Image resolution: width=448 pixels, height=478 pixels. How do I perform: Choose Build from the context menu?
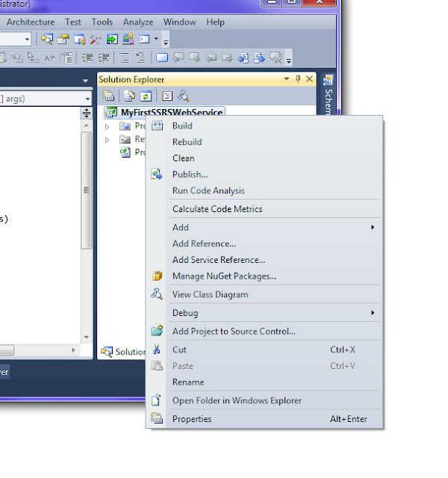click(264, 125)
